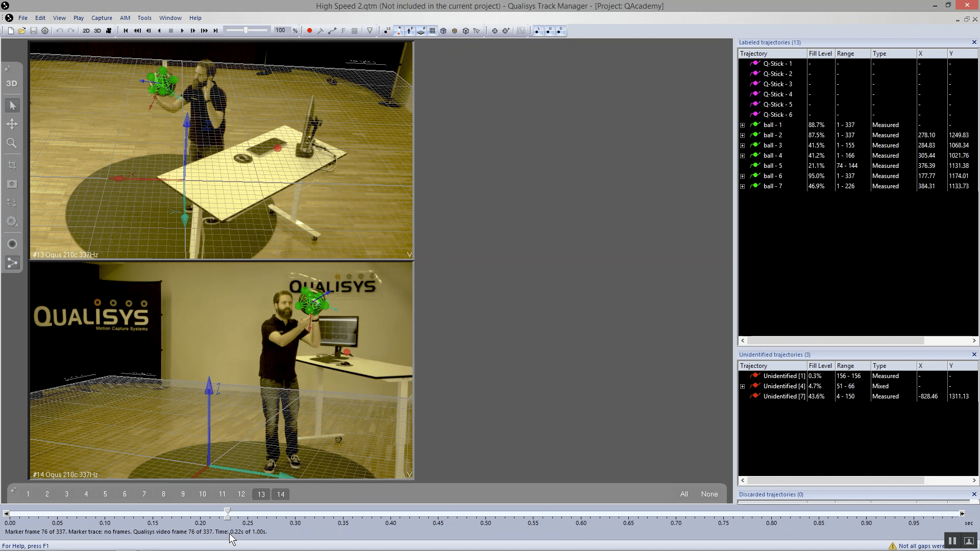Screen dimensions: 980x551
Task: Use the Labeled trajectories horizontal scrollbar
Action: pyautogui.click(x=836, y=340)
